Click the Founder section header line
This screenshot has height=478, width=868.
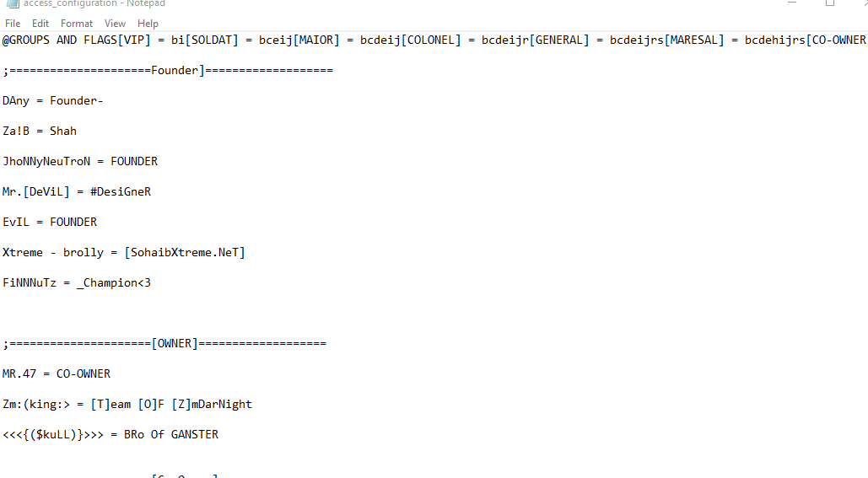(168, 70)
